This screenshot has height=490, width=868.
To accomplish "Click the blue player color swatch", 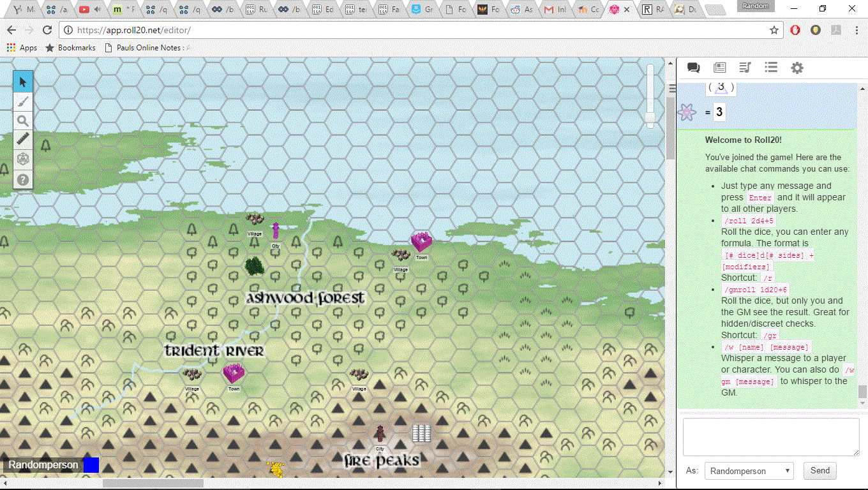I will pos(91,465).
